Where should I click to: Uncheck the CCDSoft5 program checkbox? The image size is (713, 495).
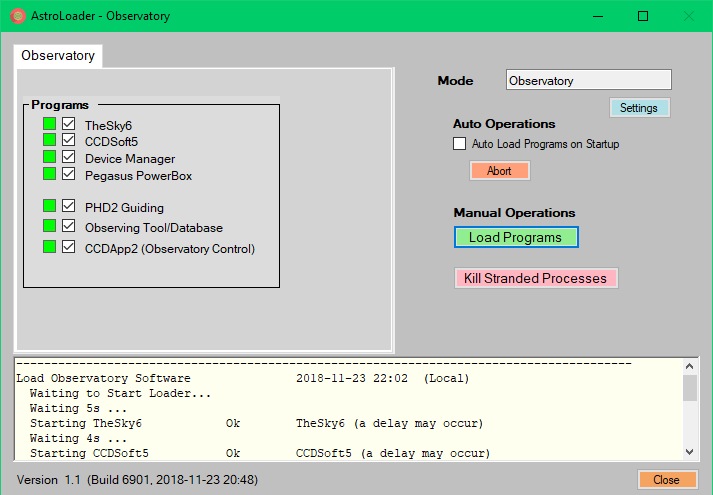tap(69, 140)
